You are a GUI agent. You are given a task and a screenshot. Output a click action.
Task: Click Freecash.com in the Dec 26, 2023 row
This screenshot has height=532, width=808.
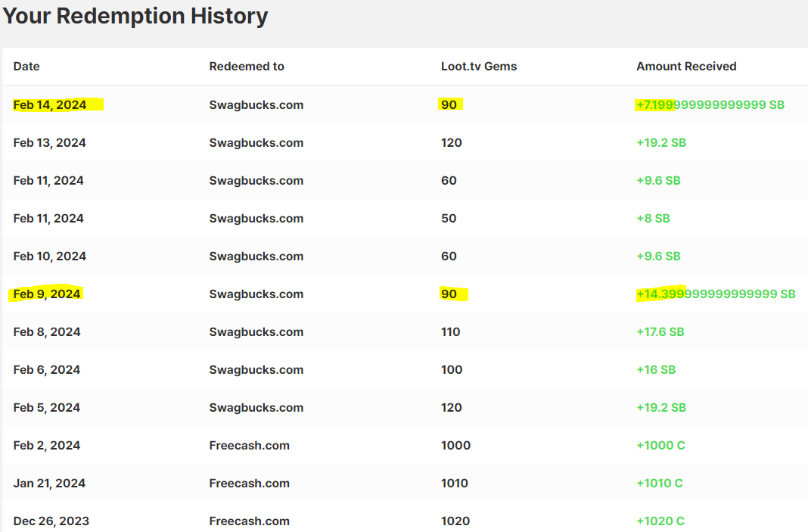pos(250,521)
